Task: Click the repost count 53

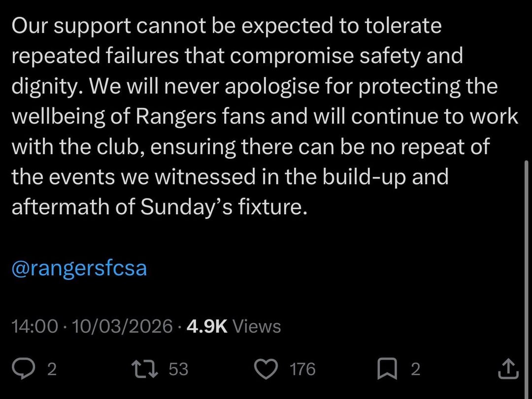Action: [178, 369]
